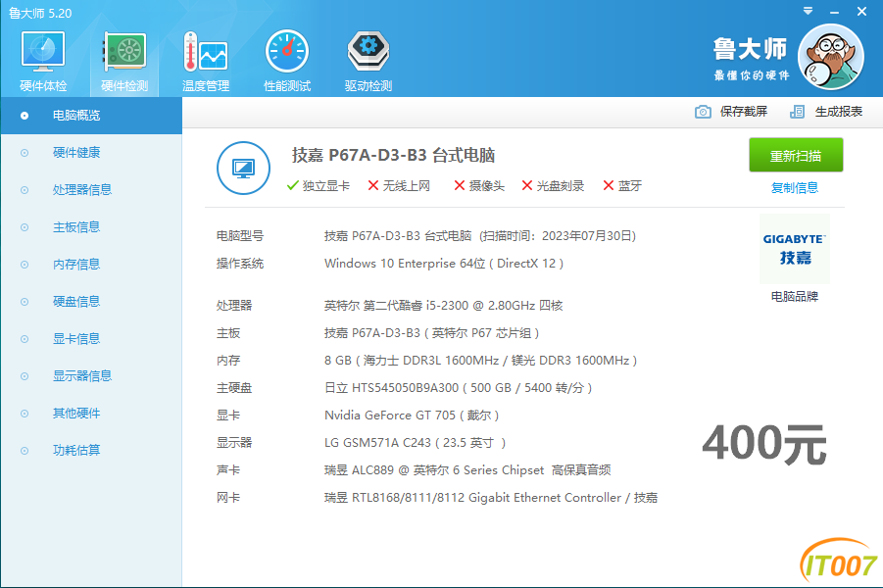Click the Windows 10 Enterprise 64位 value
883x588 pixels.
point(444,264)
